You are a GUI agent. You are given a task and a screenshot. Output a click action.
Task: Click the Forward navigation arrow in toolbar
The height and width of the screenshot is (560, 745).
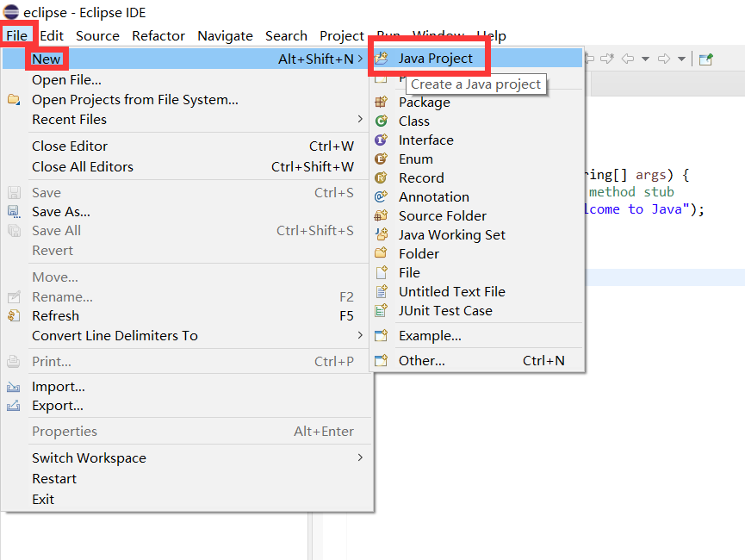[x=664, y=59]
